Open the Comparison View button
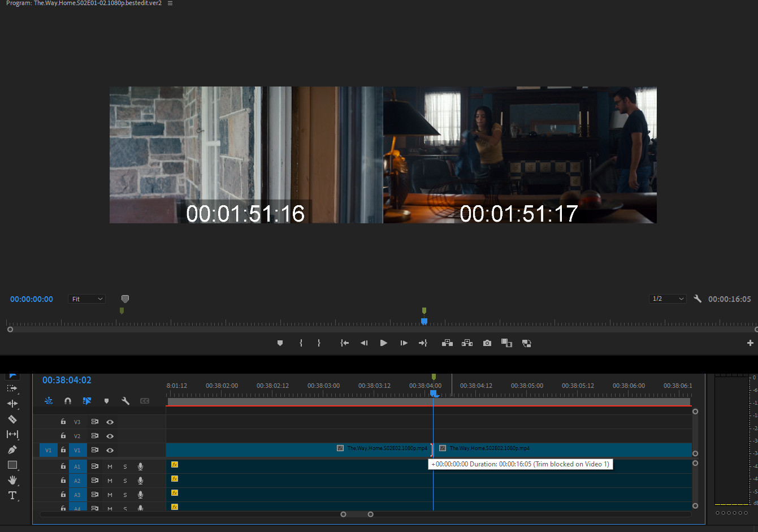The width and height of the screenshot is (758, 532). (x=506, y=343)
